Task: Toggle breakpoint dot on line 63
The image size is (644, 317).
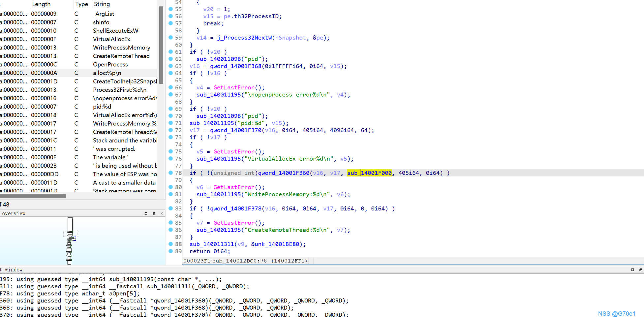Action: pos(171,66)
